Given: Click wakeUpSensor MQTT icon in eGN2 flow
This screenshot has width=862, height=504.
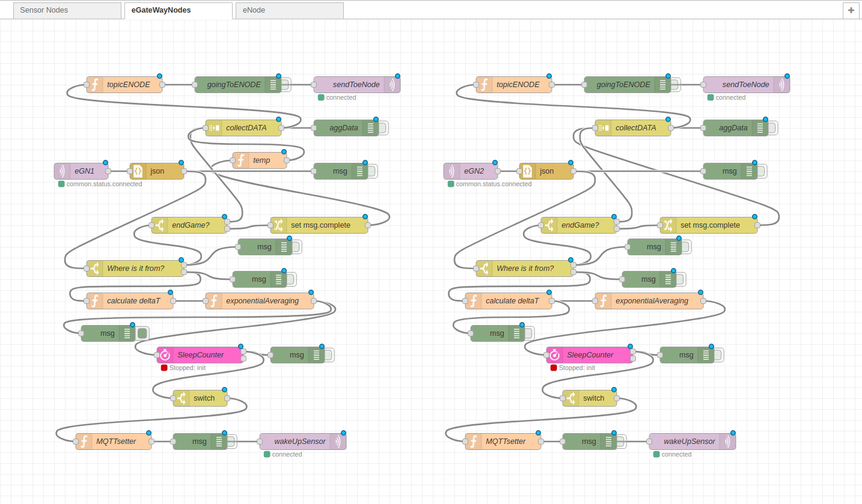Looking at the screenshot, I should [728, 442].
